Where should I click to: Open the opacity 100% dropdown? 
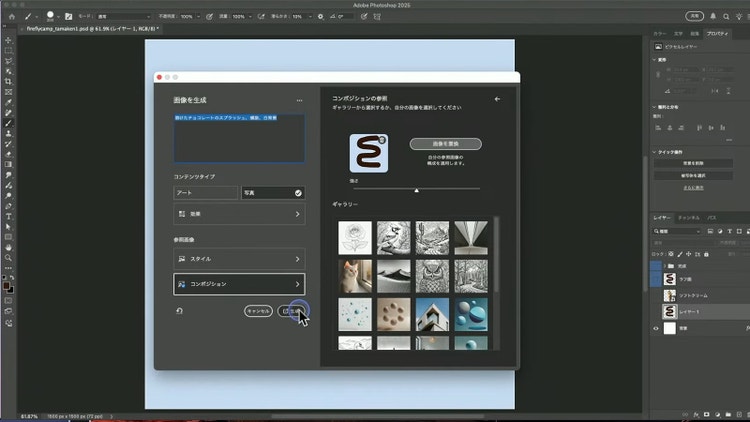tap(199, 16)
